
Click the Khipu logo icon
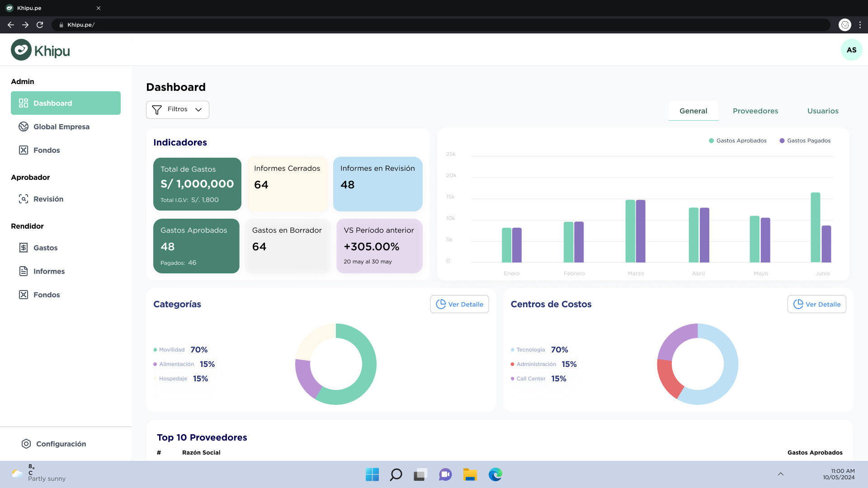coord(21,50)
